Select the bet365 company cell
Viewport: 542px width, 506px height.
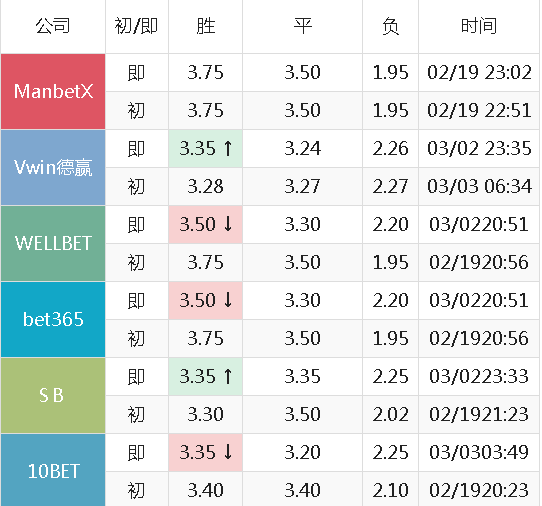coord(53,319)
